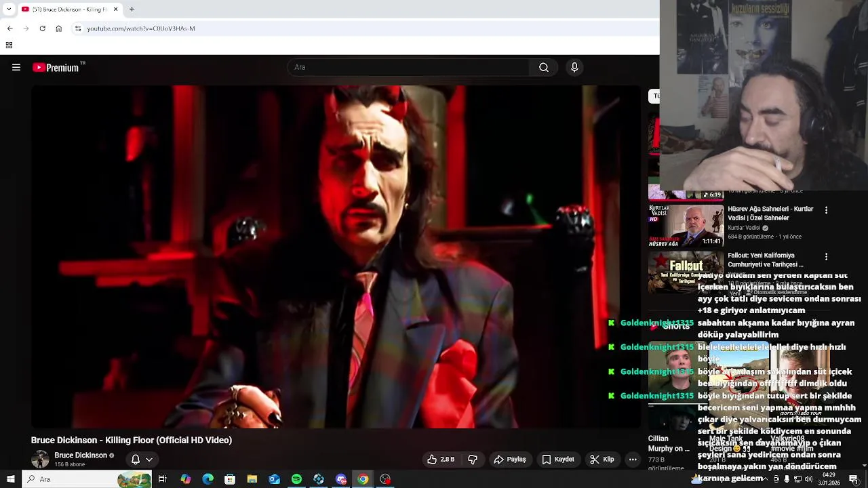Focus the YouTube 'Ara' search field
Screen dimensions: 868x488
pos(409,67)
